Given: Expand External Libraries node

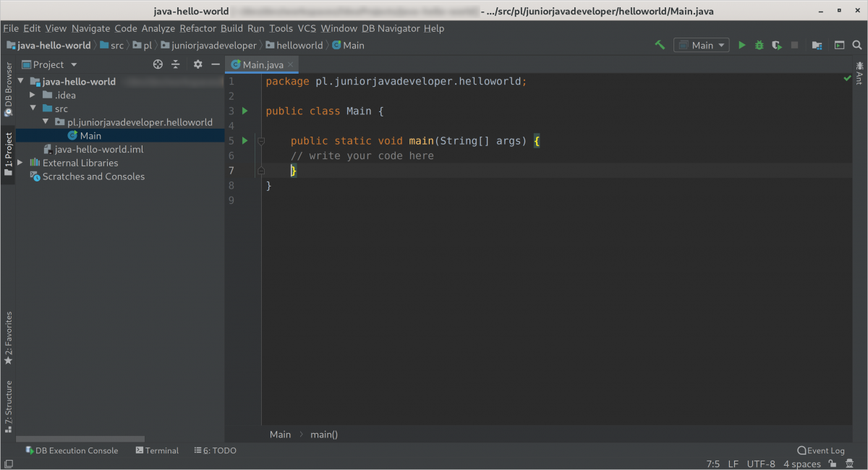Looking at the screenshot, I should click(x=20, y=163).
